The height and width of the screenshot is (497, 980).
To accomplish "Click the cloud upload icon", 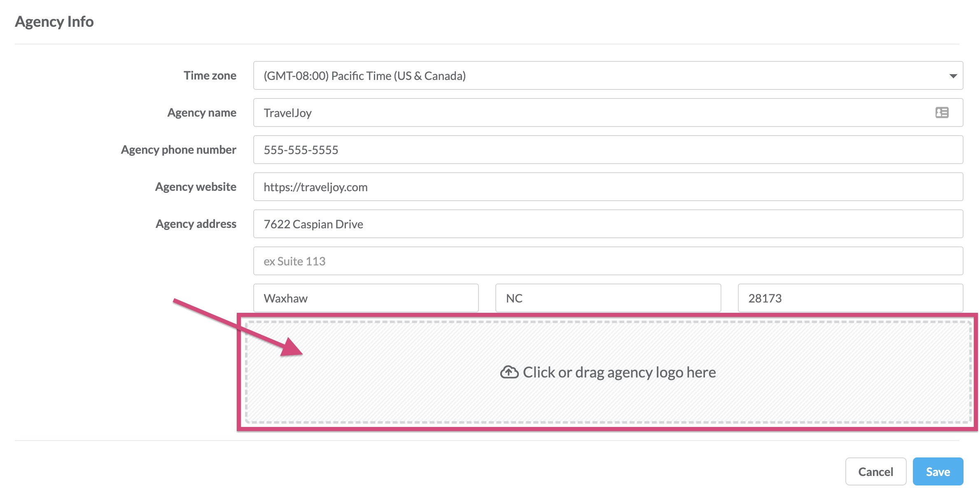I will pos(509,372).
